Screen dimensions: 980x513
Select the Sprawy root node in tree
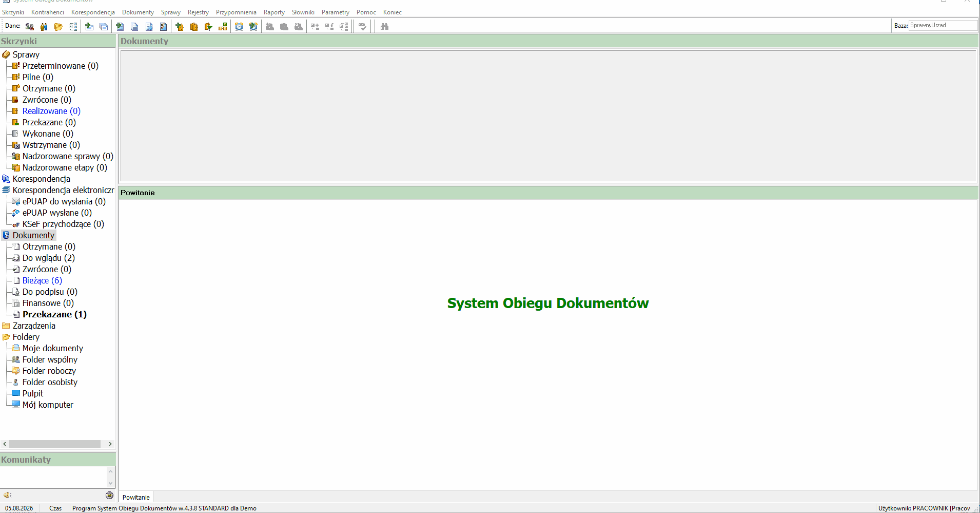pyautogui.click(x=26, y=54)
